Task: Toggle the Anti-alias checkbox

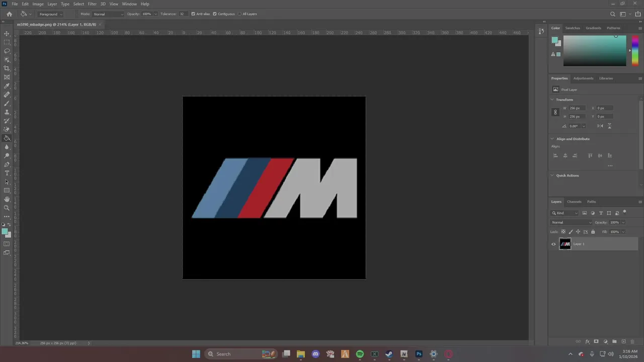Action: (x=193, y=14)
